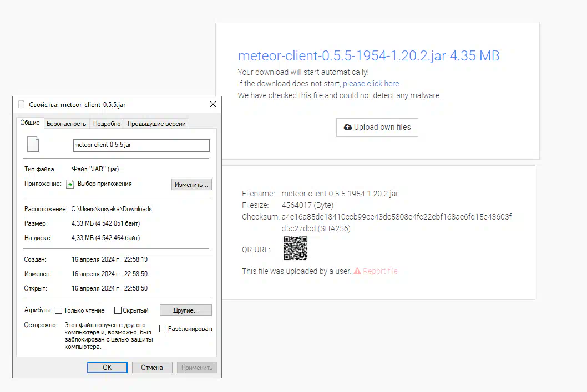Close the Свойства properties dialog

click(x=213, y=104)
